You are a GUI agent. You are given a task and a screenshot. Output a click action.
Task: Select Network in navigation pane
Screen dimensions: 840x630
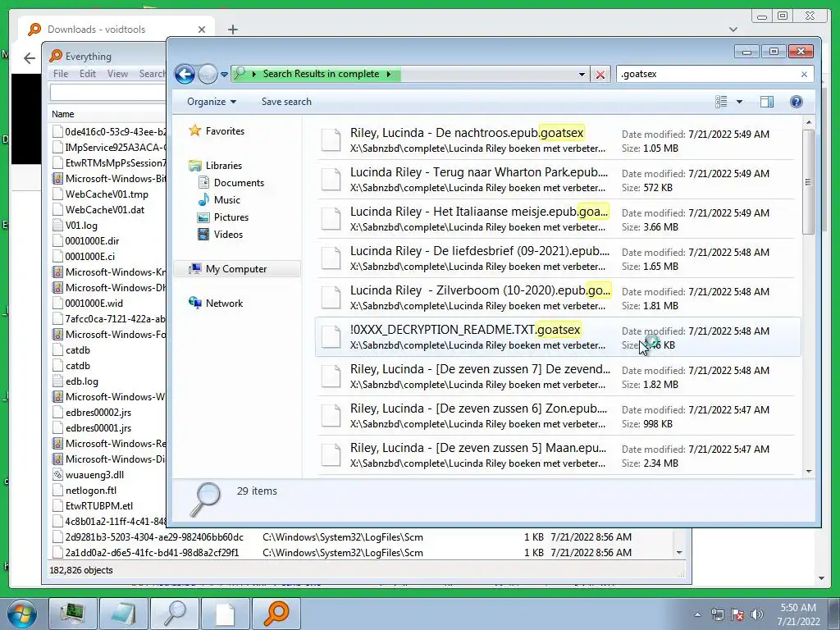click(x=216, y=304)
